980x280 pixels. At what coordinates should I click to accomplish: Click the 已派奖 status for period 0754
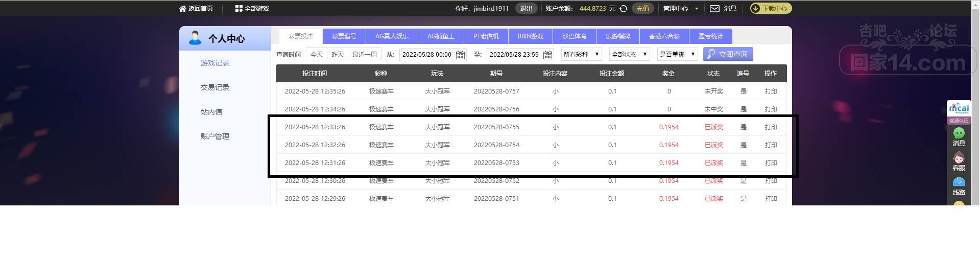(714, 145)
